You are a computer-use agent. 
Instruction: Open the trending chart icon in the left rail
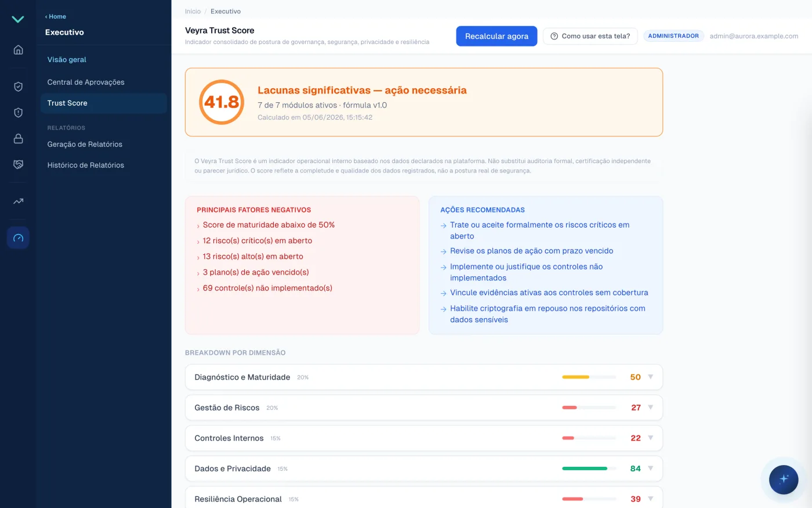click(x=18, y=201)
